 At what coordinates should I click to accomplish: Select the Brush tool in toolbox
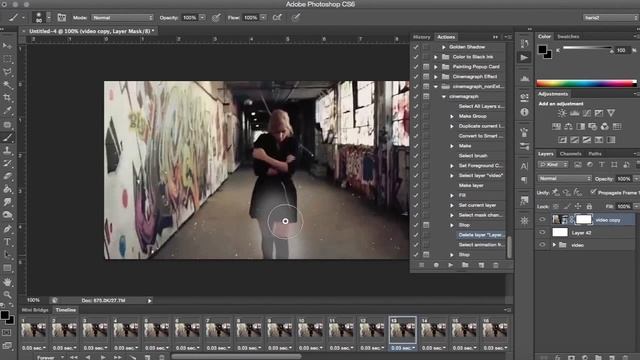pyautogui.click(x=7, y=138)
